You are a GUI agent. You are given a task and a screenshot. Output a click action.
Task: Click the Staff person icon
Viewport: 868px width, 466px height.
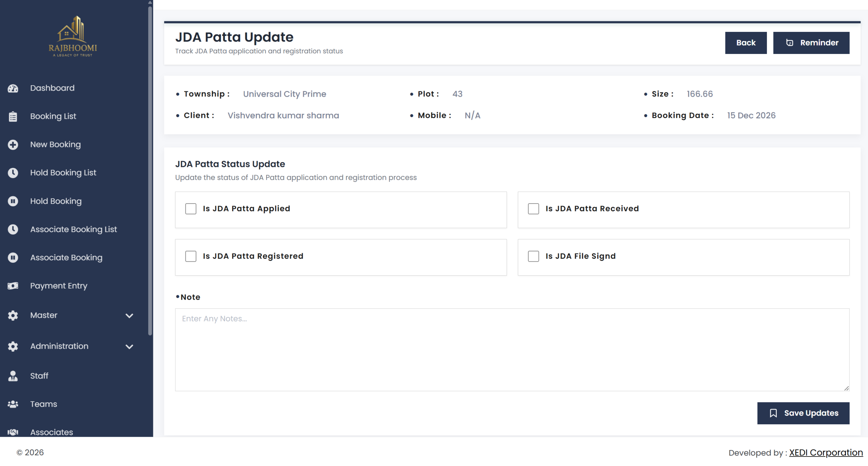pos(13,376)
